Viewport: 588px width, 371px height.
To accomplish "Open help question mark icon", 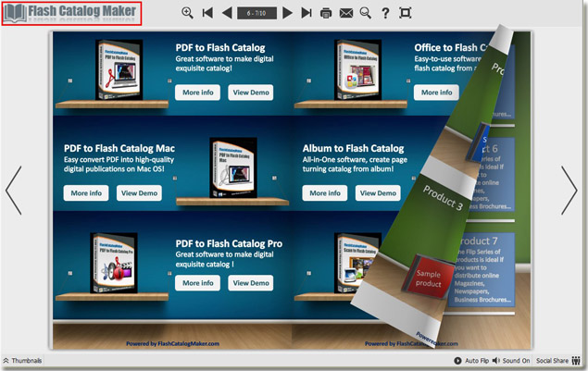I will (x=385, y=13).
